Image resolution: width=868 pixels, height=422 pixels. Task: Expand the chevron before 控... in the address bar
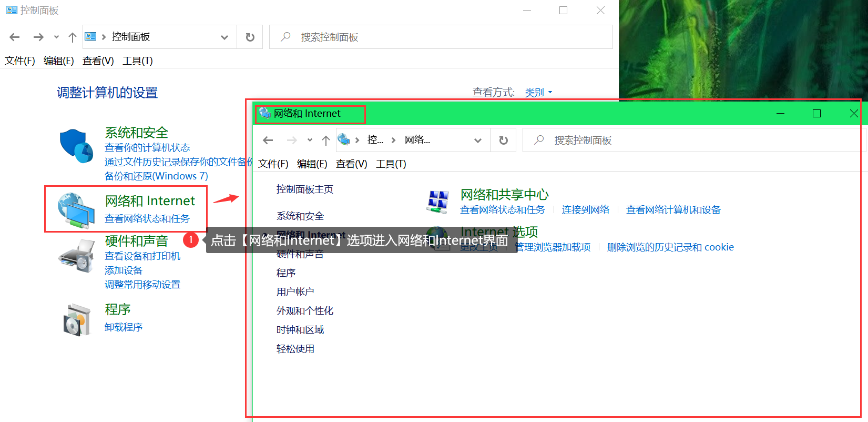tap(357, 140)
